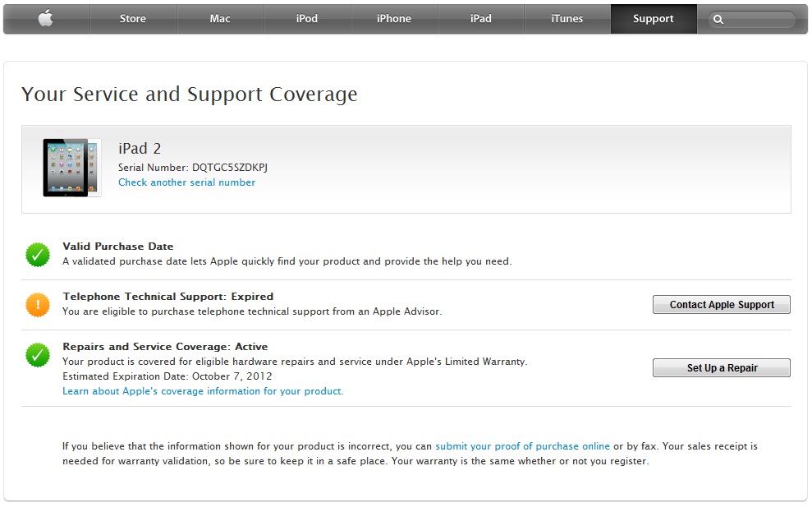This screenshot has width=812, height=512.
Task: Click the iPad 2 product image
Action: coord(71,168)
